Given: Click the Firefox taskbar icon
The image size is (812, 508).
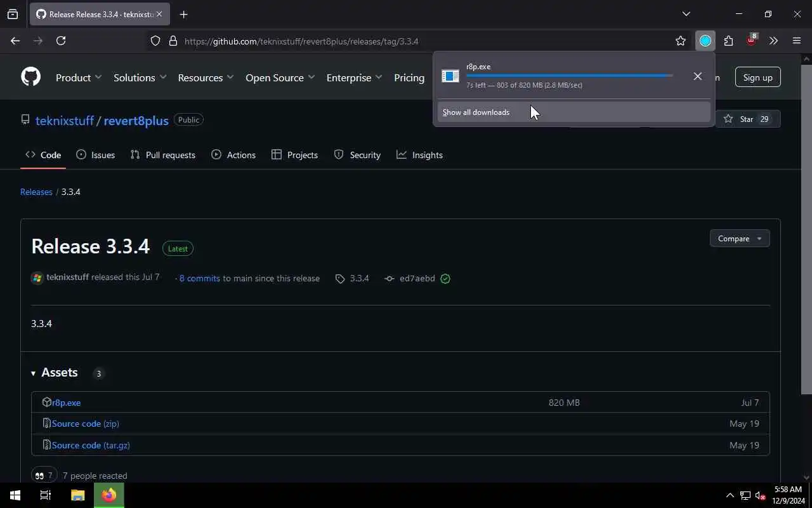Looking at the screenshot, I should pos(109,495).
